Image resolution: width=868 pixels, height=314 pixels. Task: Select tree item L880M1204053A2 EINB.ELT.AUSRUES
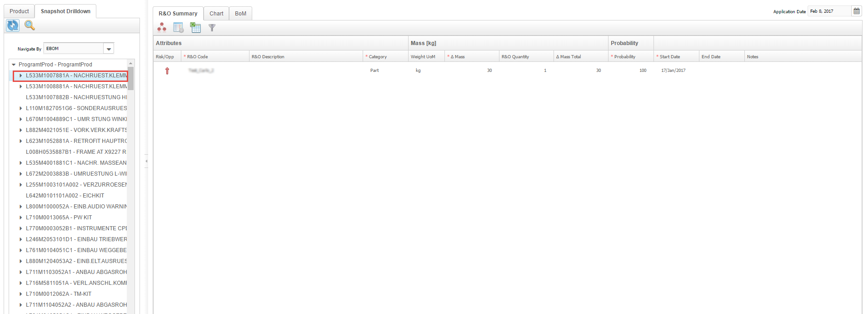pyautogui.click(x=76, y=261)
